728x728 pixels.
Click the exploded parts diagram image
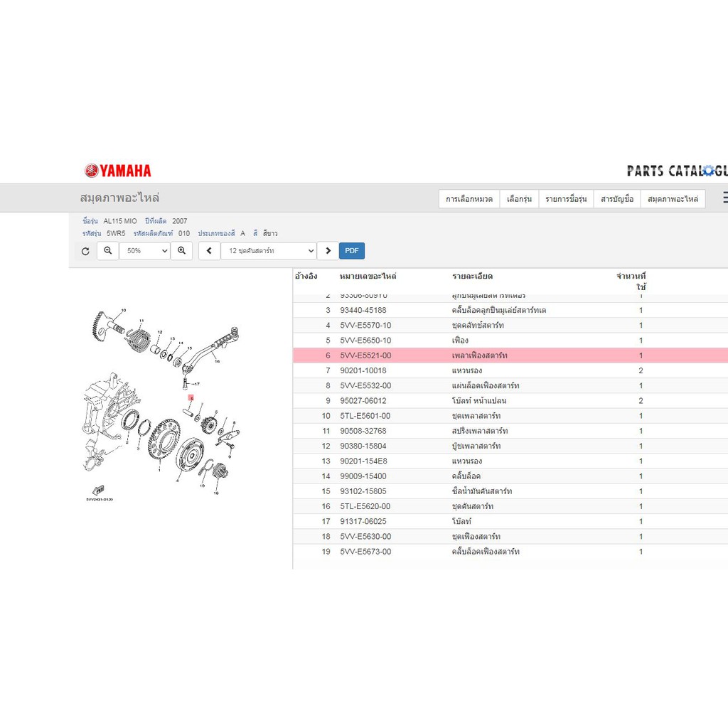click(163, 404)
